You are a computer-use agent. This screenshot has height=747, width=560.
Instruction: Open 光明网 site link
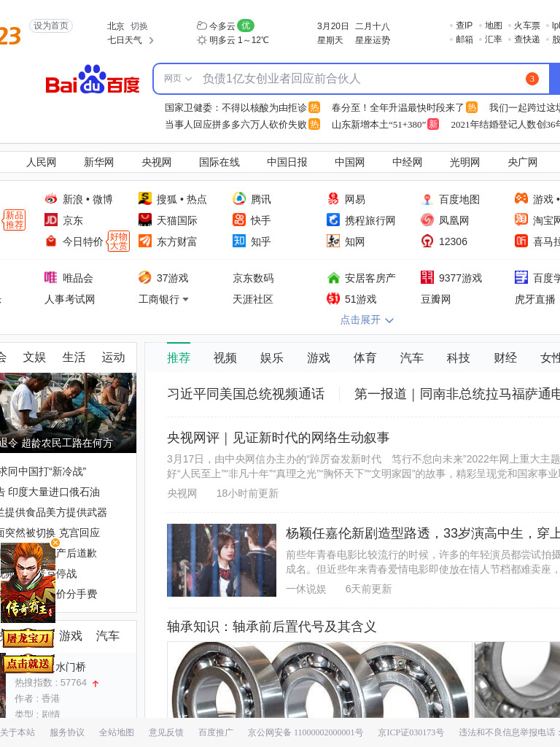point(464,163)
